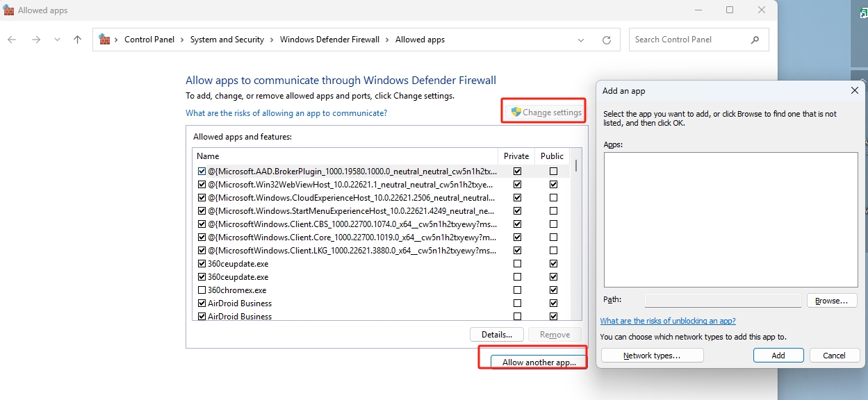
Task: Navigate to Control Panel breadcrumb
Action: pos(149,40)
